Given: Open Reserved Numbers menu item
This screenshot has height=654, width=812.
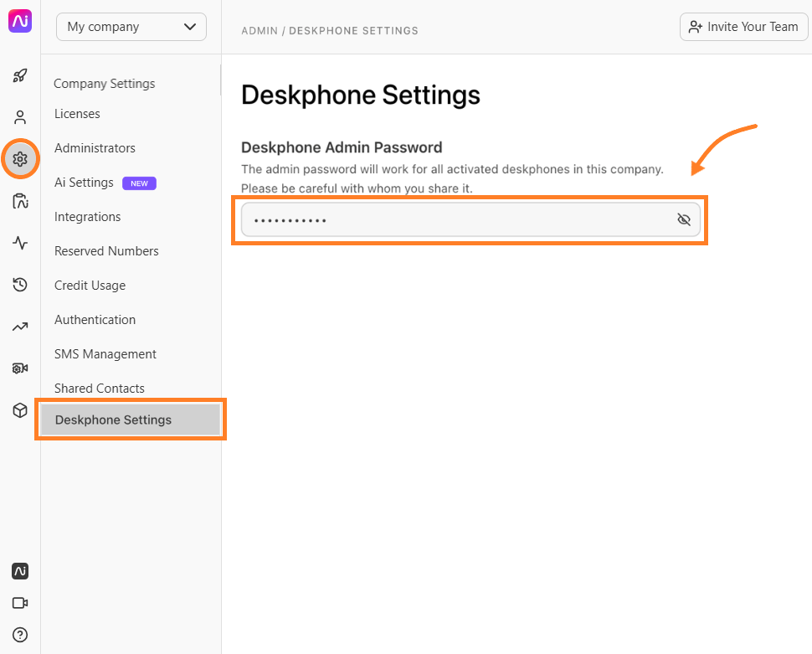Looking at the screenshot, I should coord(106,251).
